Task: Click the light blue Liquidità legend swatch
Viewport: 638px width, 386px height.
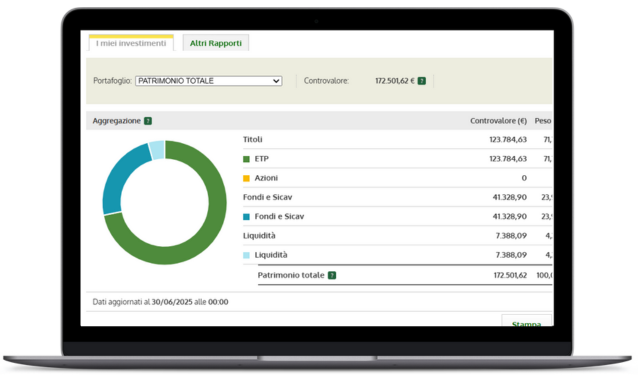Action: pos(246,255)
